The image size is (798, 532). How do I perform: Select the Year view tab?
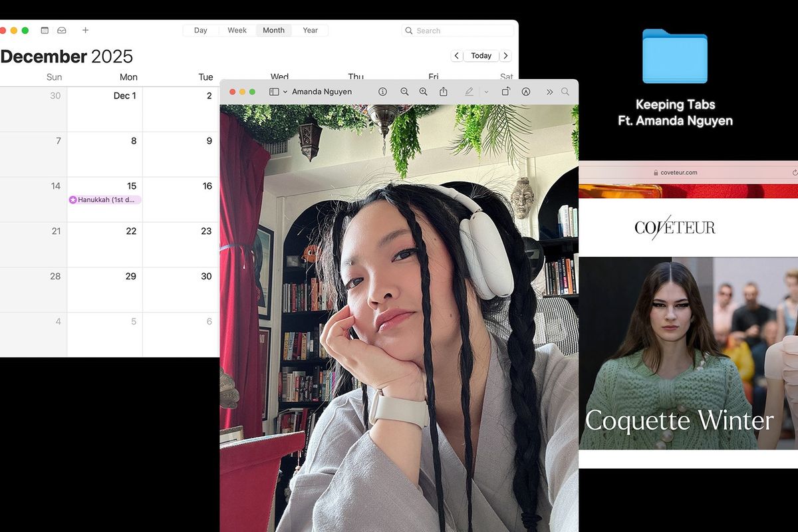311,30
